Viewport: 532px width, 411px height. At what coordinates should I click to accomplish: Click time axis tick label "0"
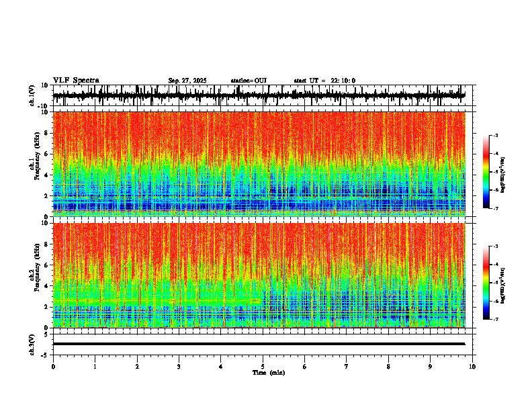tap(53, 367)
